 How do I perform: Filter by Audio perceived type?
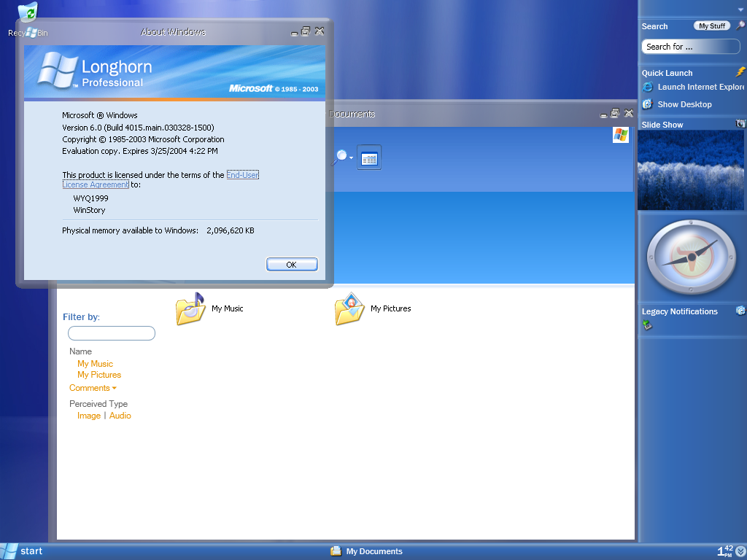[x=120, y=416]
